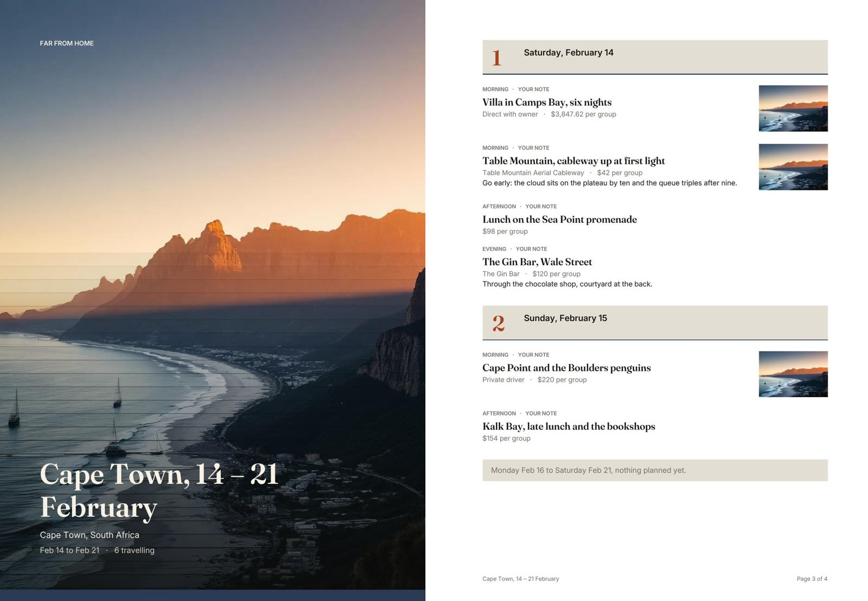The height and width of the screenshot is (601, 868).
Task: Click 'Through the chocolate shop' note
Action: point(567,284)
